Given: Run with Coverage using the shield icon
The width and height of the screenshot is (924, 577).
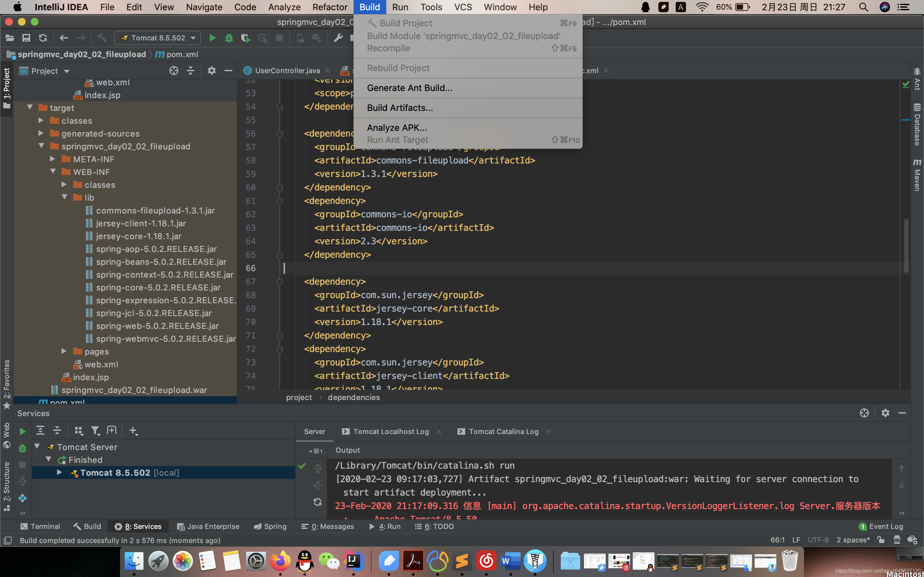Looking at the screenshot, I should [x=245, y=38].
